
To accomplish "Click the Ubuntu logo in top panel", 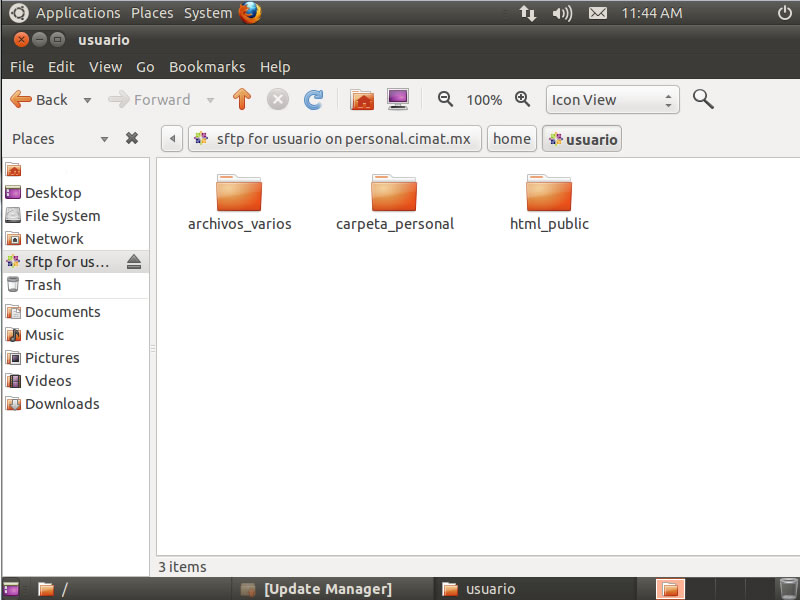I will (x=18, y=13).
